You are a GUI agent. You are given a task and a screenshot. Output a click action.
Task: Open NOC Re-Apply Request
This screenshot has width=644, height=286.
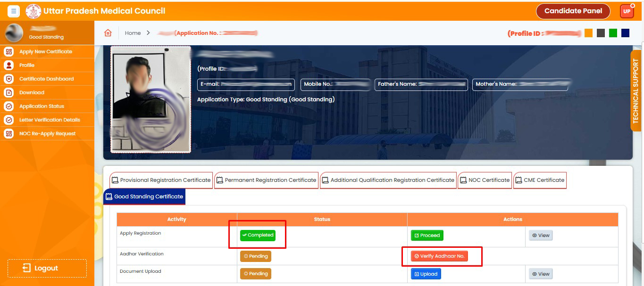(x=47, y=134)
